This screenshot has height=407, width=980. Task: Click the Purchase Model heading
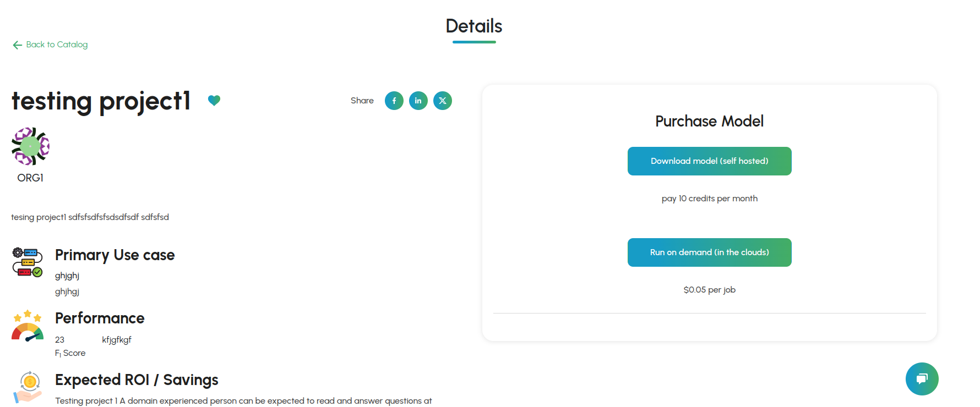(x=709, y=121)
